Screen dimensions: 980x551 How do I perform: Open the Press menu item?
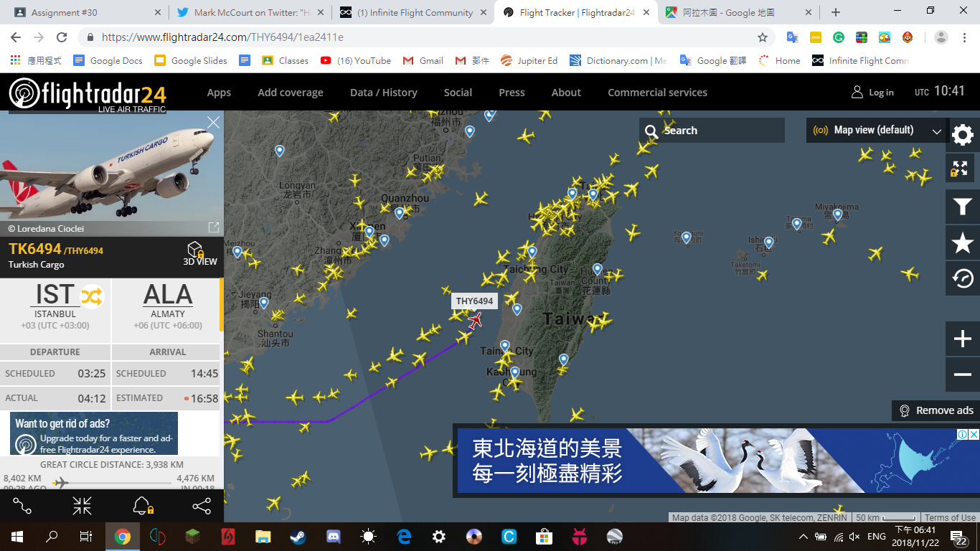pyautogui.click(x=512, y=93)
